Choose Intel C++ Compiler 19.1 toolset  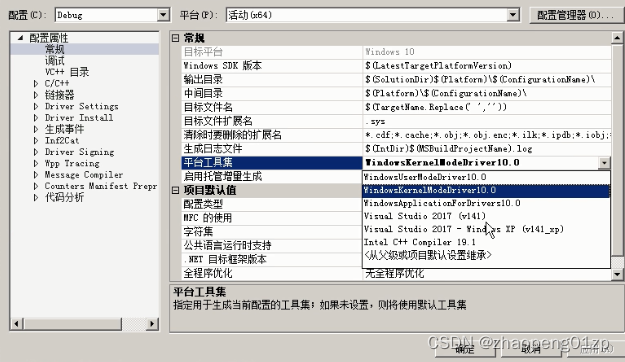(x=486, y=242)
